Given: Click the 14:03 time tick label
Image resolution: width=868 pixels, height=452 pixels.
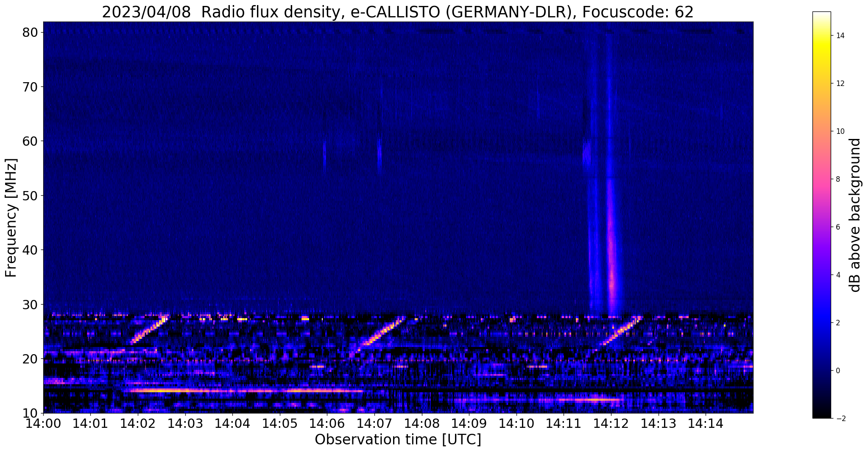Looking at the screenshot, I should (x=185, y=423).
